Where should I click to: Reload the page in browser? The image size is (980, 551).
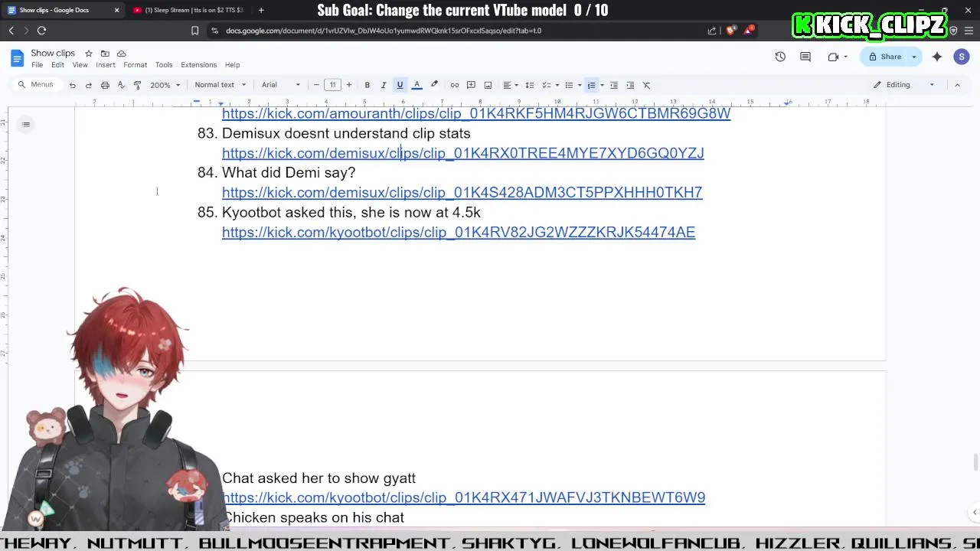pos(41,31)
